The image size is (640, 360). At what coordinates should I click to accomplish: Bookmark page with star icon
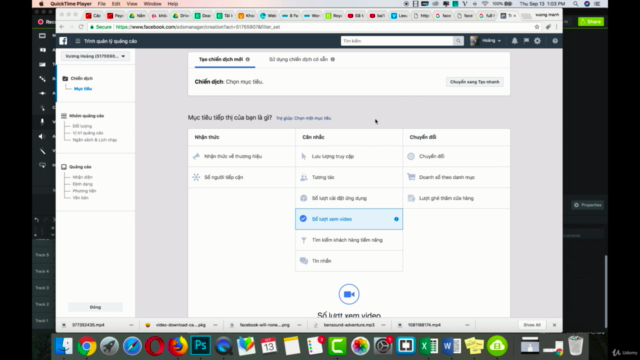(x=537, y=27)
